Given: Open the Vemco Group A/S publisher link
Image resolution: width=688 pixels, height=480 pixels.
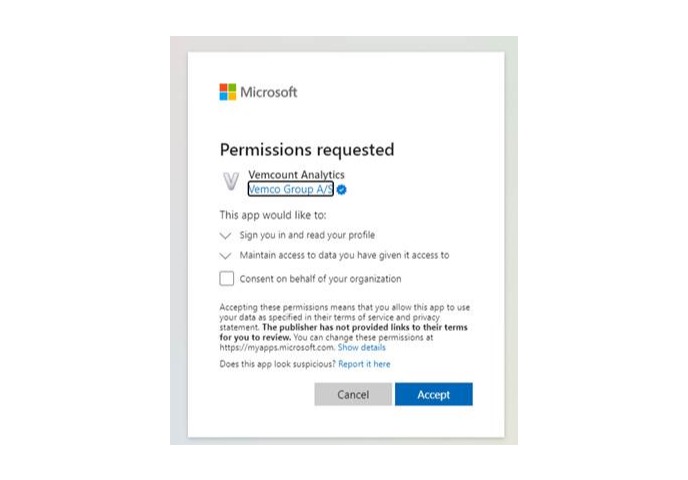Looking at the screenshot, I should tap(291, 189).
